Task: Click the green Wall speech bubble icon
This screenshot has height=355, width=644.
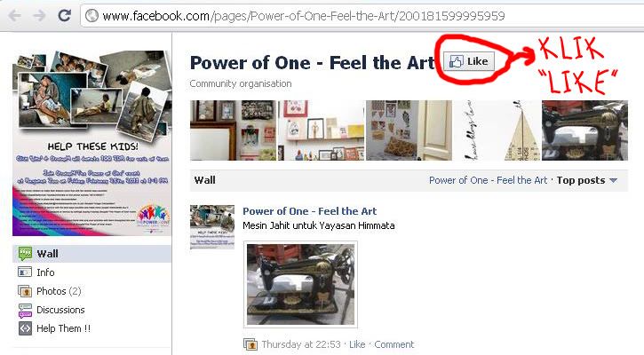Action: 25,254
